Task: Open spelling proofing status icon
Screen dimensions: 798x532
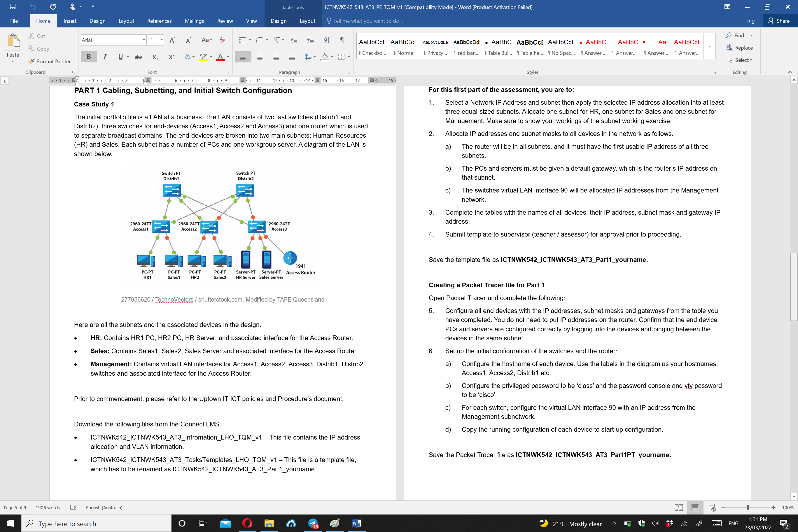Action: [x=73, y=508]
